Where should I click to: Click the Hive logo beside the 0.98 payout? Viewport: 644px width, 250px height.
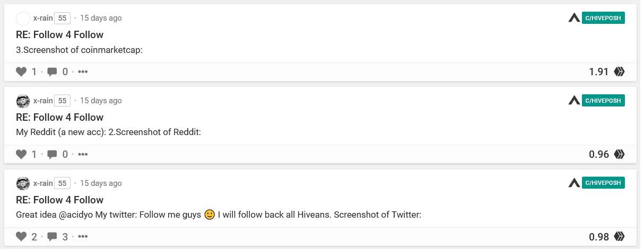pyautogui.click(x=619, y=237)
